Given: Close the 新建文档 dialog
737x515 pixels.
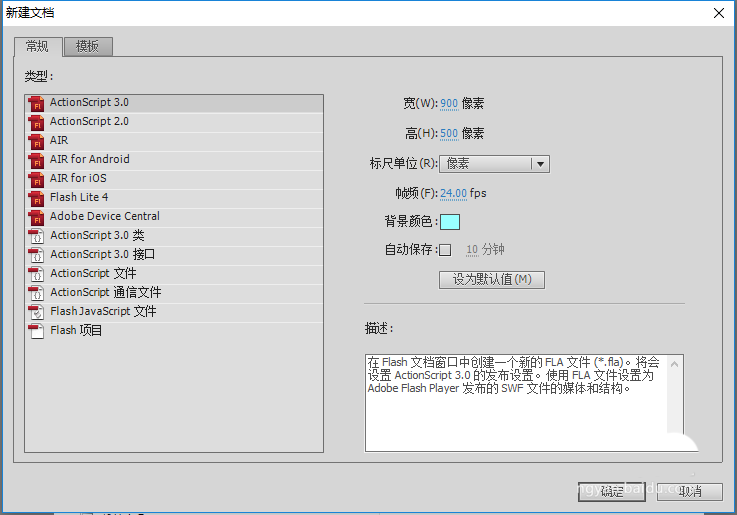Looking at the screenshot, I should 719,13.
